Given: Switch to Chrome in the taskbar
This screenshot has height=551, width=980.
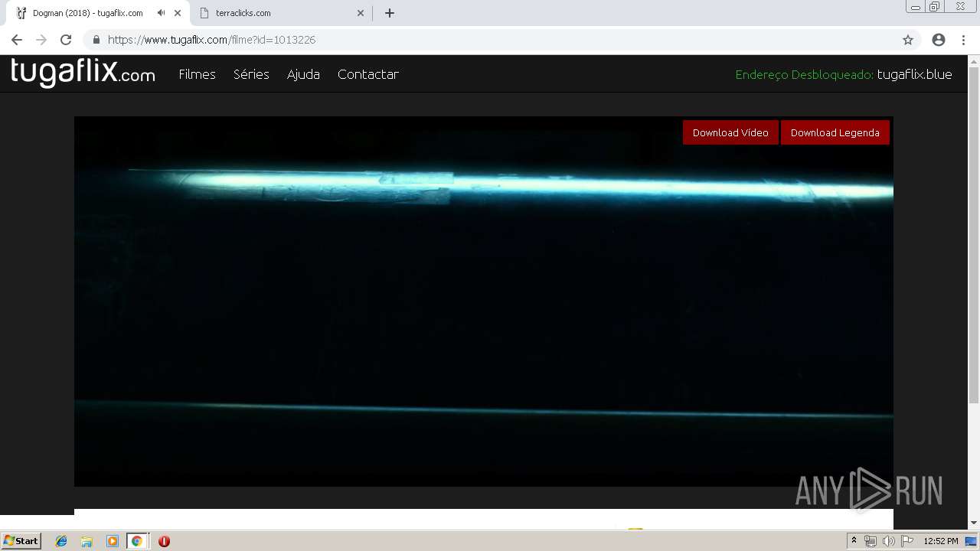Looking at the screenshot, I should (x=137, y=541).
